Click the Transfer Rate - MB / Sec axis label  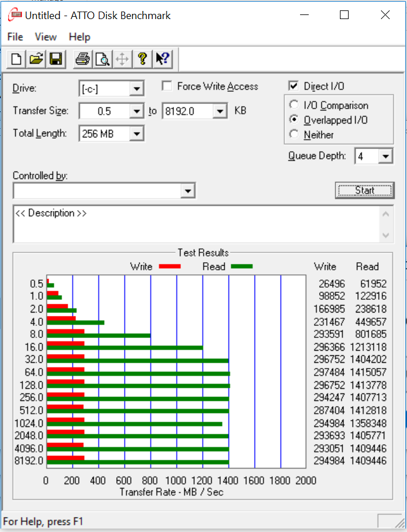tap(172, 492)
